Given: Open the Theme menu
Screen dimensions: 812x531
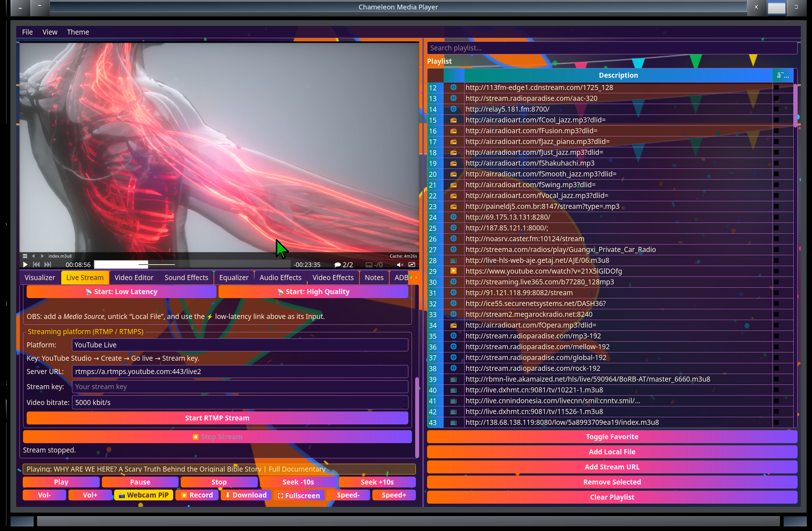Looking at the screenshot, I should (78, 32).
